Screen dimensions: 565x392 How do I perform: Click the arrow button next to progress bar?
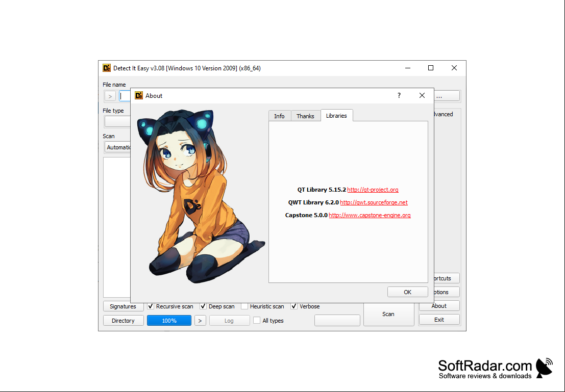(x=200, y=320)
